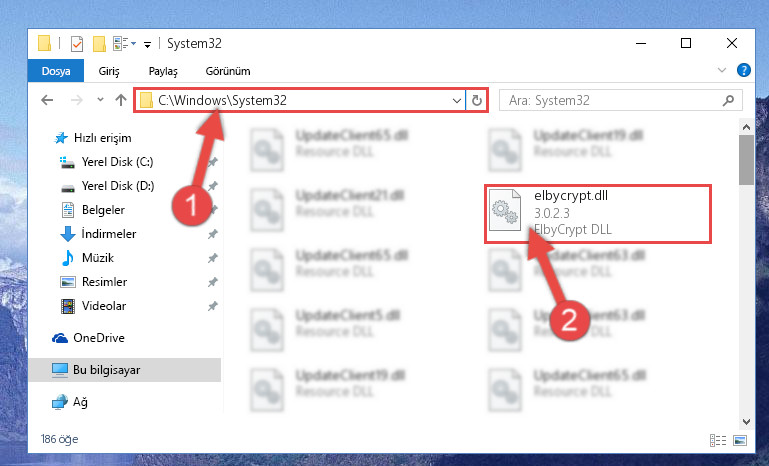Select the elbycrypt.dll file
The width and height of the screenshot is (769, 466).
(598, 213)
